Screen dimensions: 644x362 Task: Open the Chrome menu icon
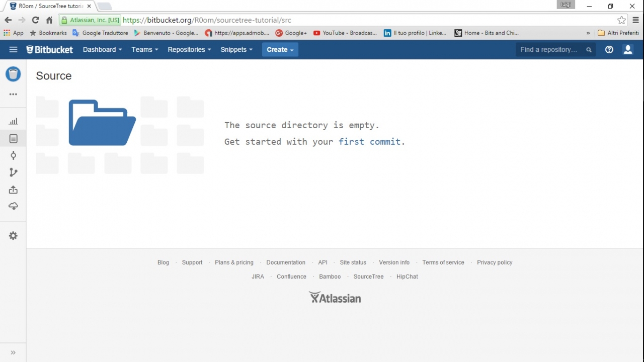[635, 20]
